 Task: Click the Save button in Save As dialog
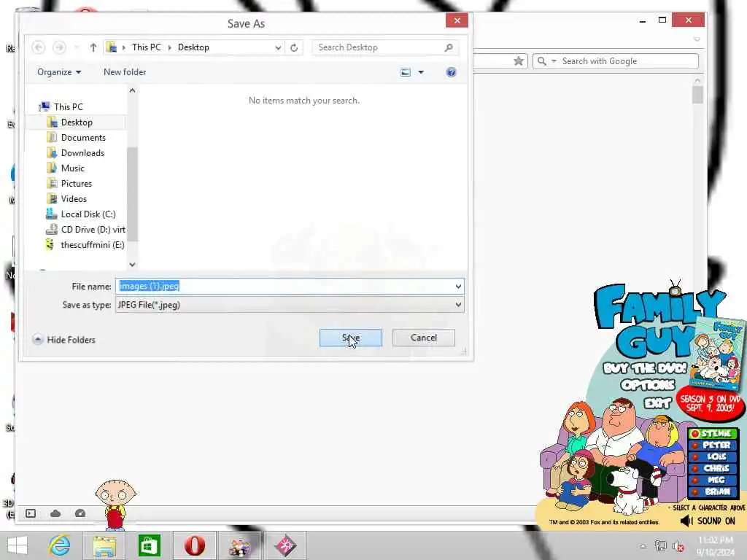pos(351,338)
